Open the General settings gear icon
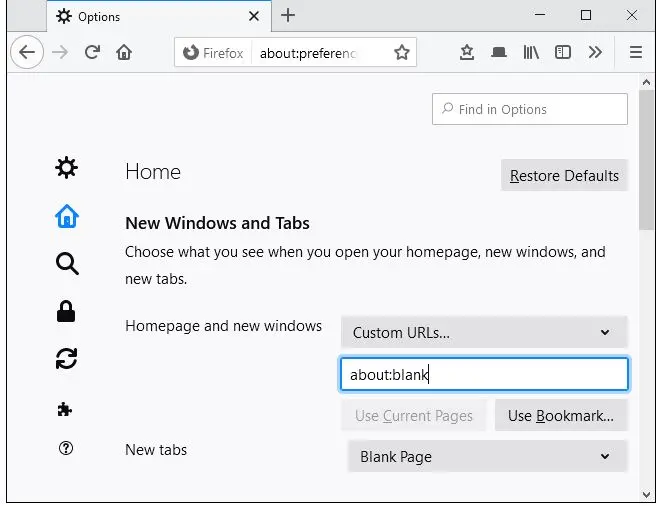 [66, 168]
